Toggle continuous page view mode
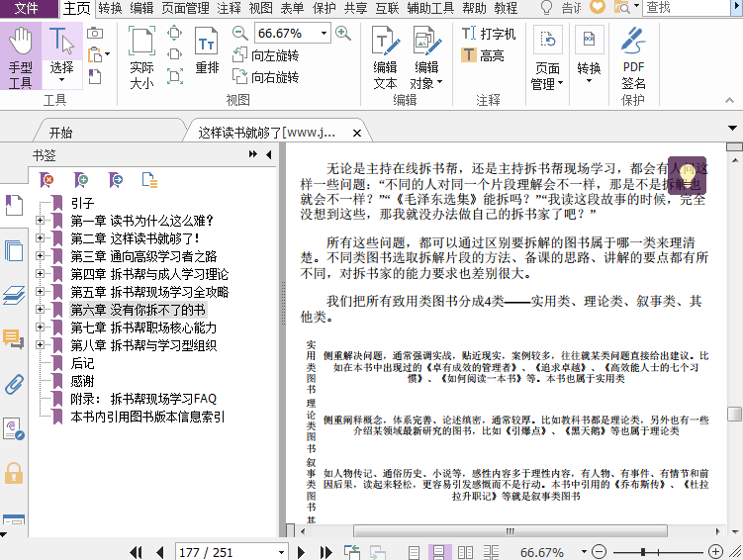743x560 pixels. pyautogui.click(x=439, y=552)
